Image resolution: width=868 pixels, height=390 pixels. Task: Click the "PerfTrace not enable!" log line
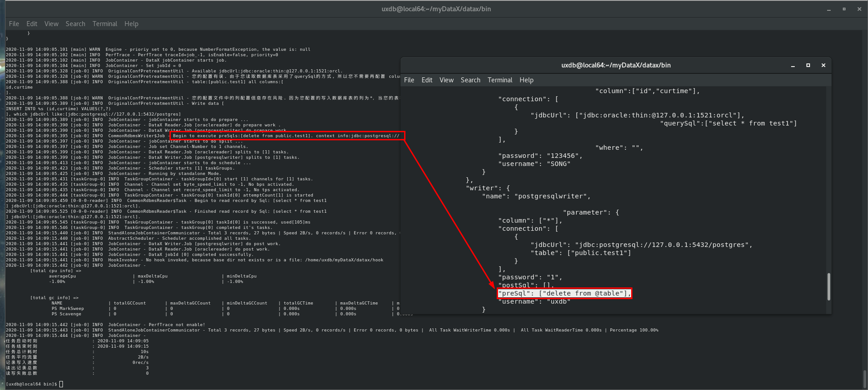coord(105,325)
